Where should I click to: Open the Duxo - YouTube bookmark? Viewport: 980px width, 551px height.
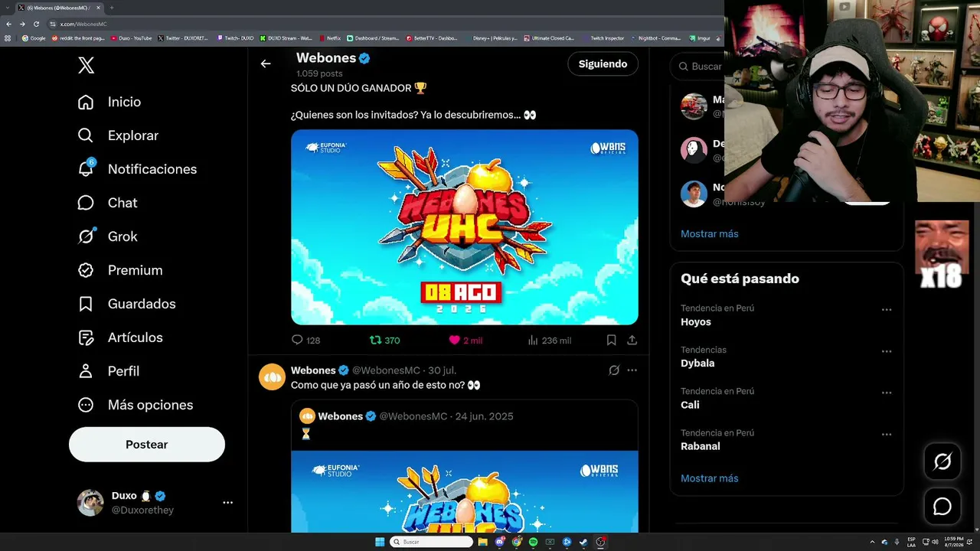[x=132, y=38]
